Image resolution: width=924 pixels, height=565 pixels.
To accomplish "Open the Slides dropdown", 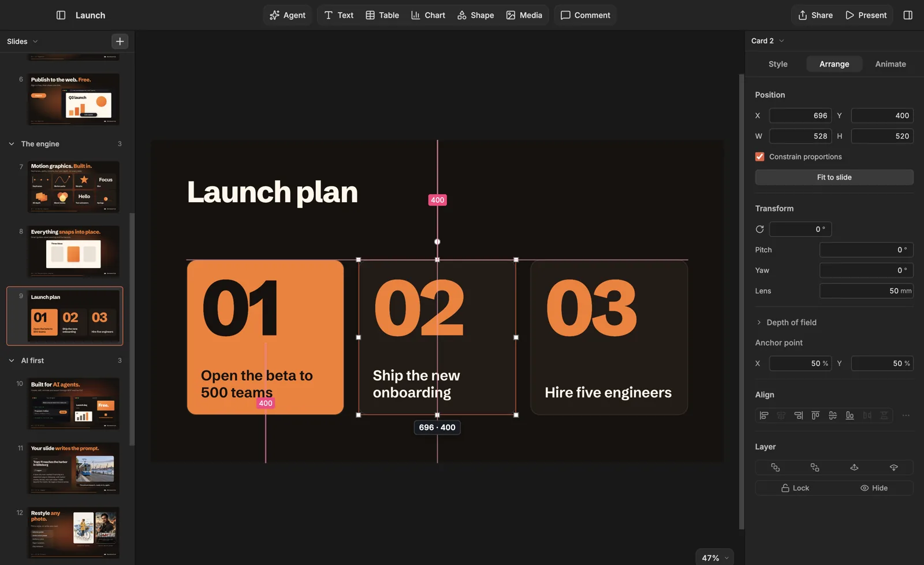I will click(x=22, y=41).
